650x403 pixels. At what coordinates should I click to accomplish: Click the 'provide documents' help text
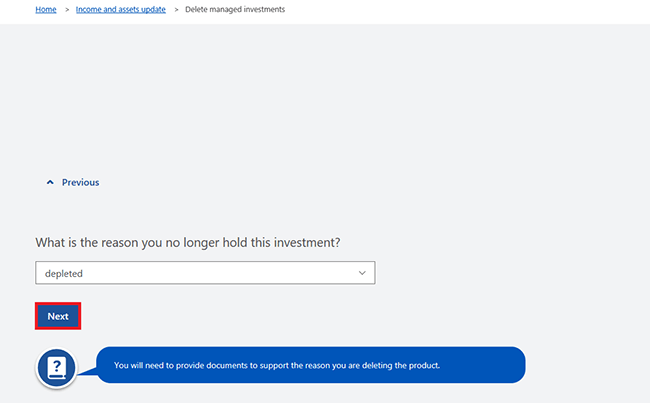pyautogui.click(x=277, y=365)
